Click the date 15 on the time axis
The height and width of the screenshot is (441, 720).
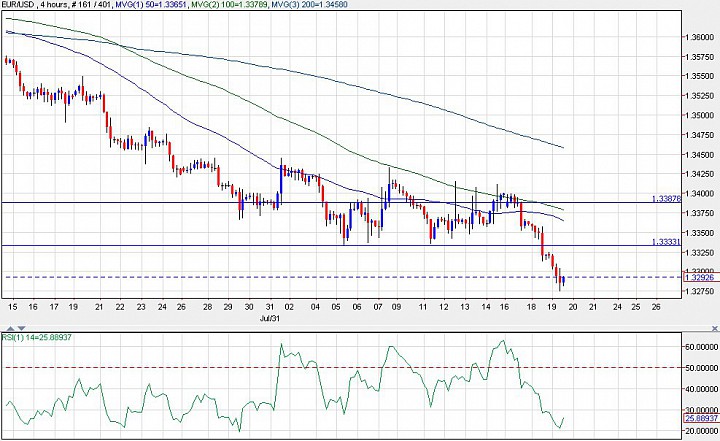click(x=13, y=307)
